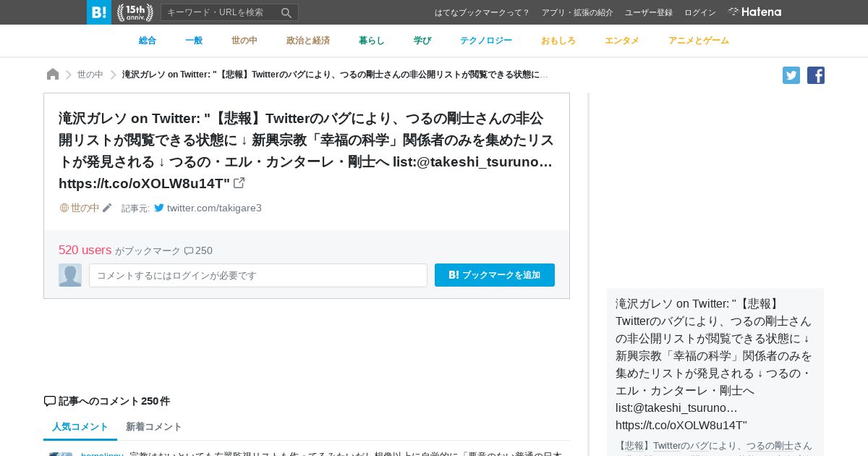Open アプリ・拡張の紹介 link

[x=577, y=12]
